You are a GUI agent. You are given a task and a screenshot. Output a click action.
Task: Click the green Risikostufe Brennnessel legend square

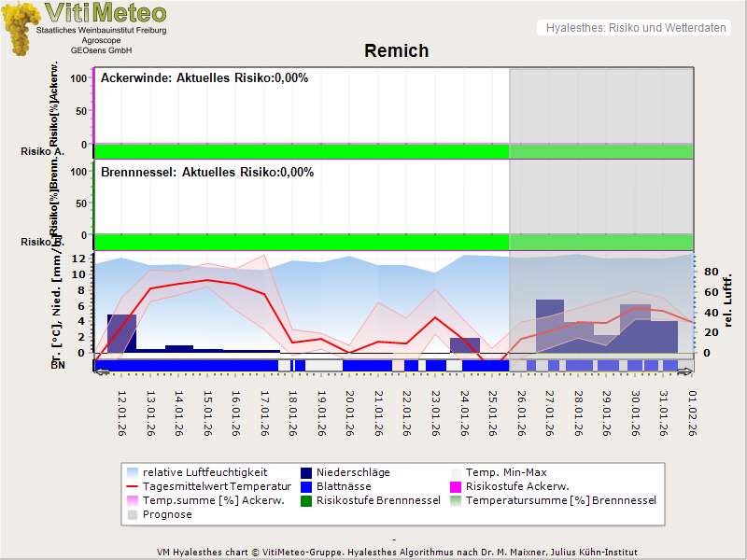pyautogui.click(x=306, y=500)
